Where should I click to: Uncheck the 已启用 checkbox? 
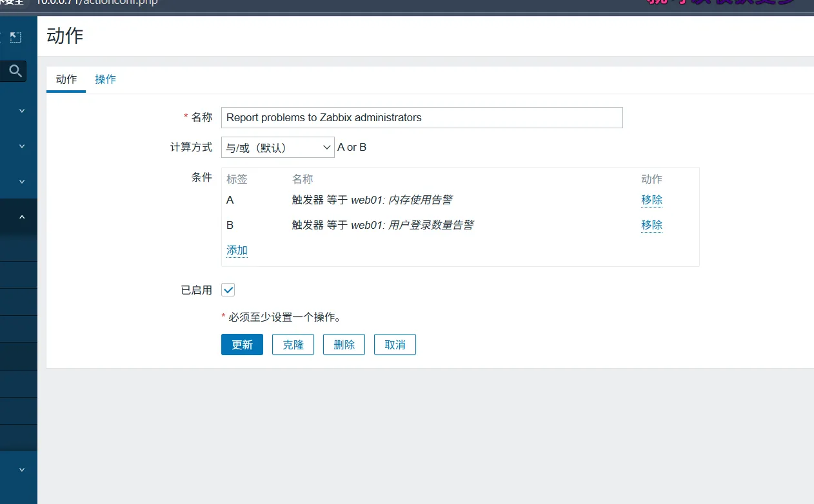click(228, 290)
